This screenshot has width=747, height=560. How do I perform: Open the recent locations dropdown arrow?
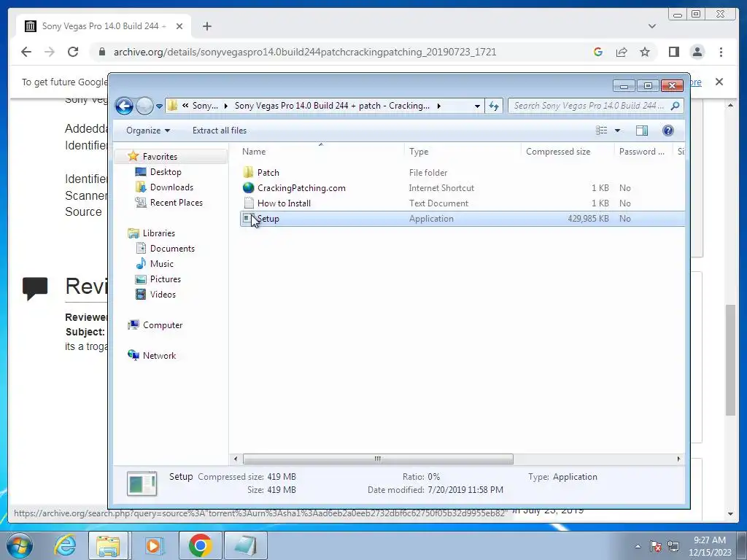pos(159,106)
